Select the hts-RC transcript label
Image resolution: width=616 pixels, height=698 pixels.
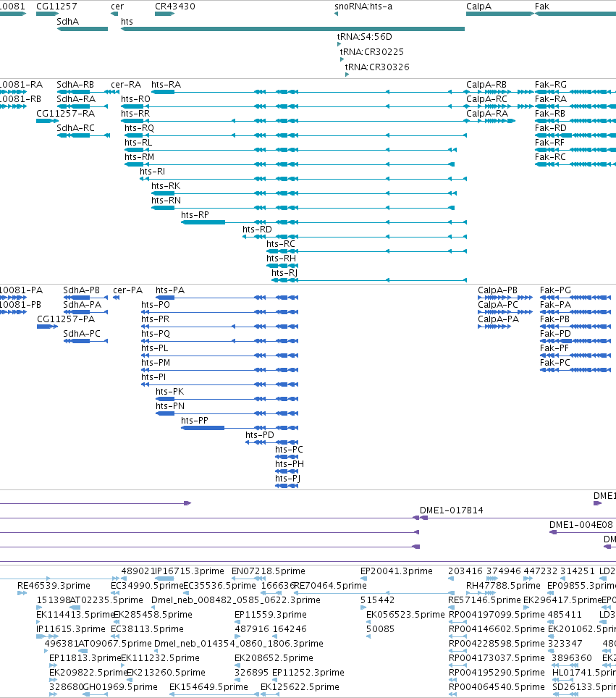[x=280, y=243]
